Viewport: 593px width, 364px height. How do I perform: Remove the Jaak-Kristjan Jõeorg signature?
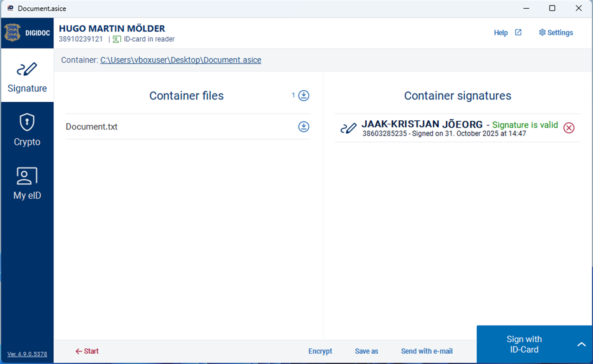[569, 128]
